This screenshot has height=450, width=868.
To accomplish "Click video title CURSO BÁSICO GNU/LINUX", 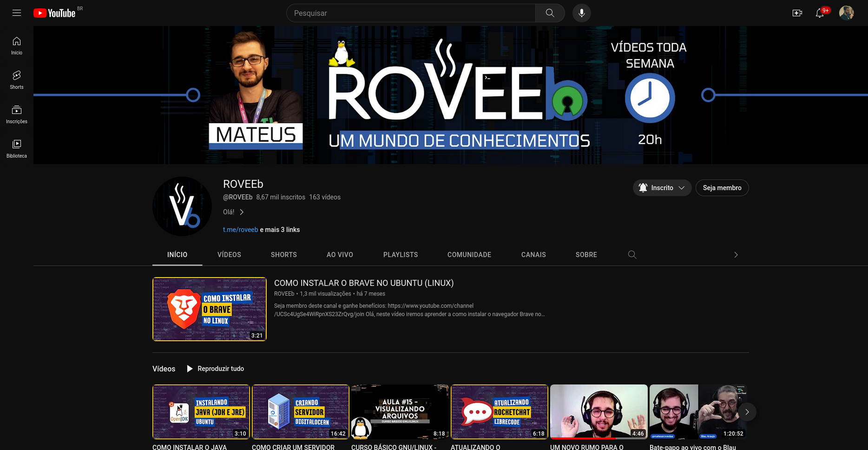I will [394, 447].
